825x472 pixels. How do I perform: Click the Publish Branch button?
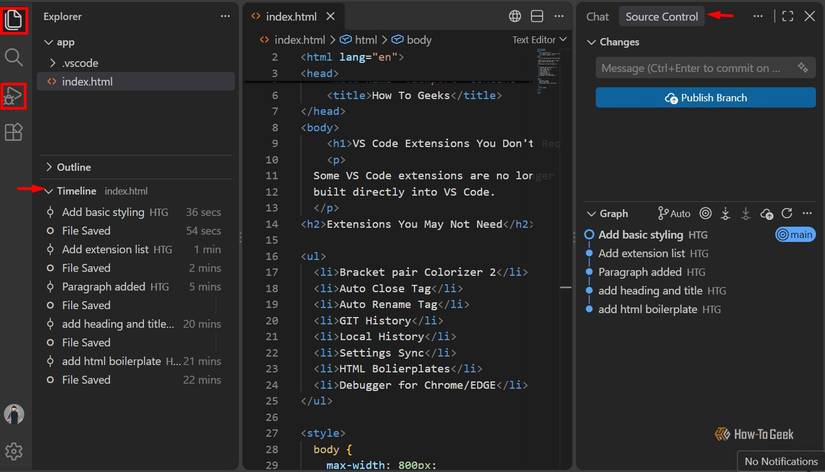[x=706, y=98]
